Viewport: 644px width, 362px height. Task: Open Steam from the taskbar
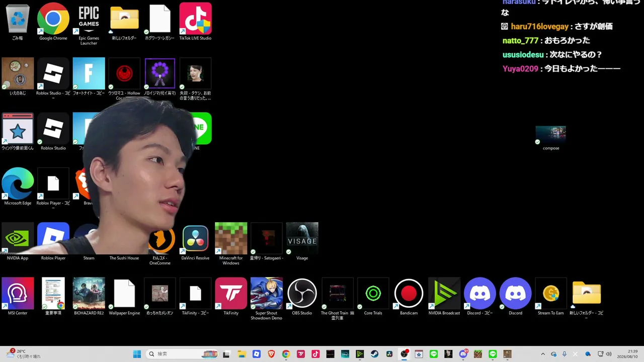point(375,354)
